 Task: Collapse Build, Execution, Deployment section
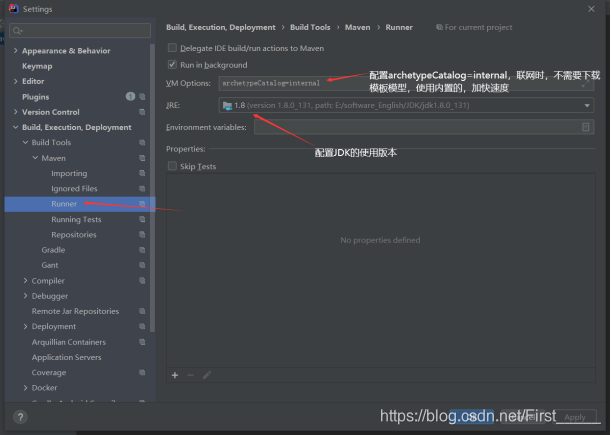[x=16, y=127]
